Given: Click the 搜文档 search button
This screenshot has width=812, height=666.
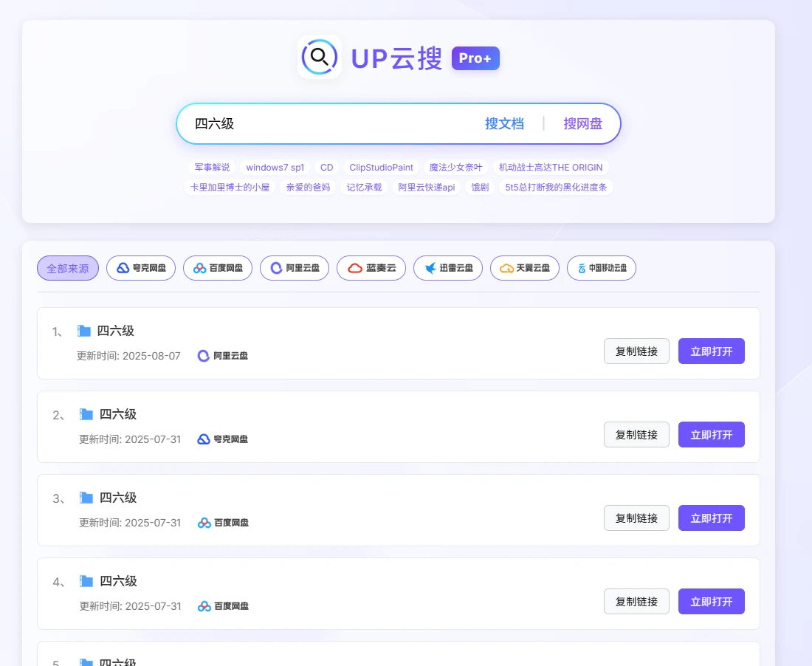Looking at the screenshot, I should tap(504, 123).
